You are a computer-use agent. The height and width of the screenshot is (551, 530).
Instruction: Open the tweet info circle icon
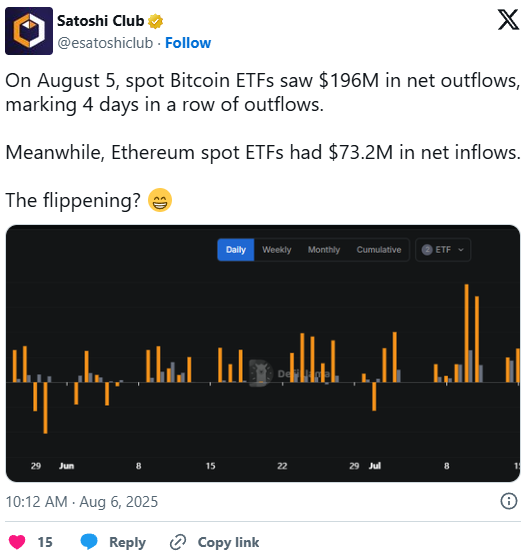(x=509, y=501)
